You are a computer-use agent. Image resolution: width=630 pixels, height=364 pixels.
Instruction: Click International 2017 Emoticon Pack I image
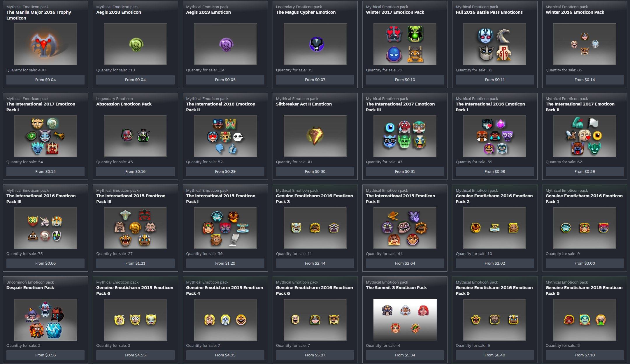click(x=45, y=136)
